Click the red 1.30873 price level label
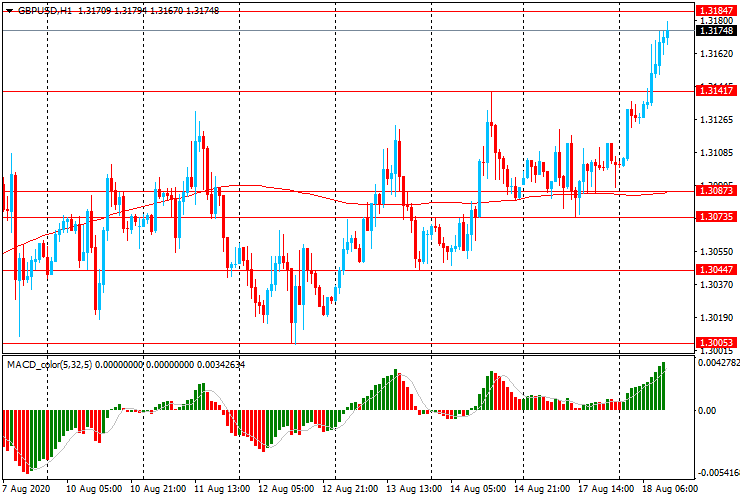 716,191
